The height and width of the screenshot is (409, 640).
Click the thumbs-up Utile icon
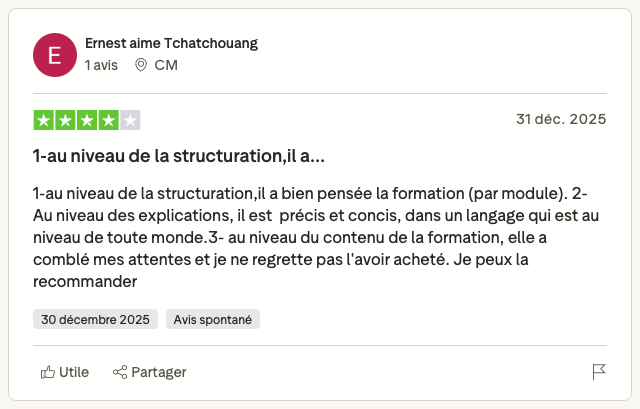click(x=47, y=372)
